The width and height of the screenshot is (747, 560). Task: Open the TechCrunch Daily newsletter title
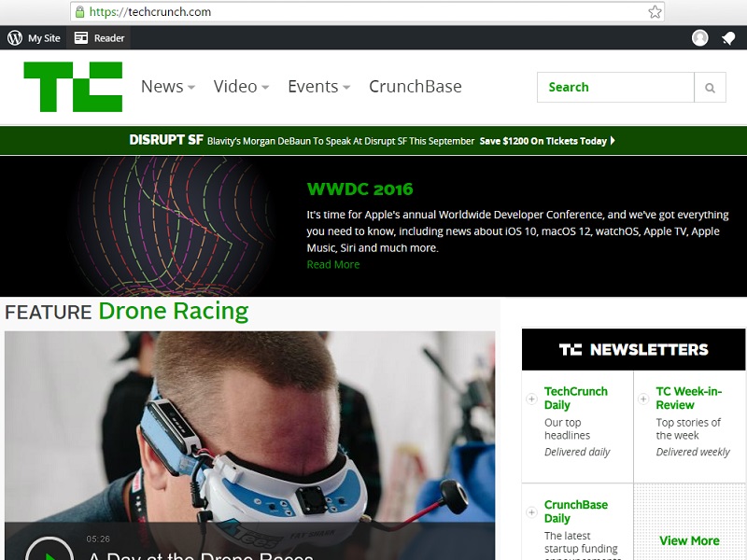click(x=576, y=399)
